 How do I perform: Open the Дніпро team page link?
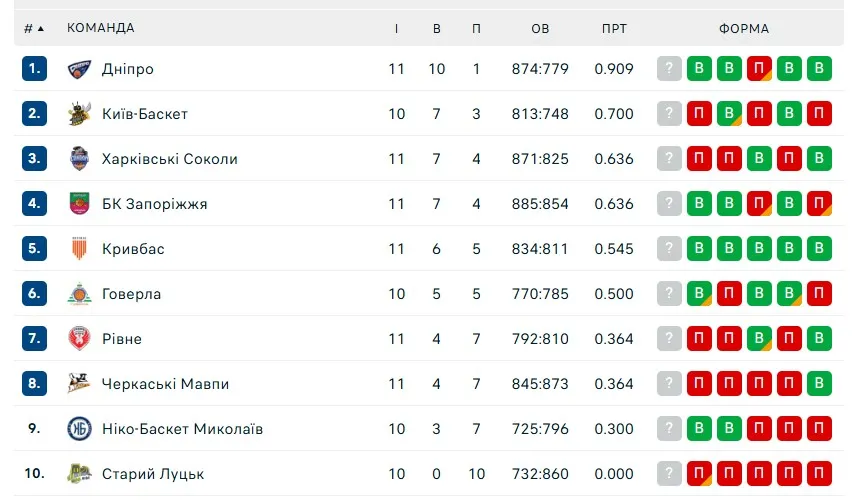tap(128, 69)
